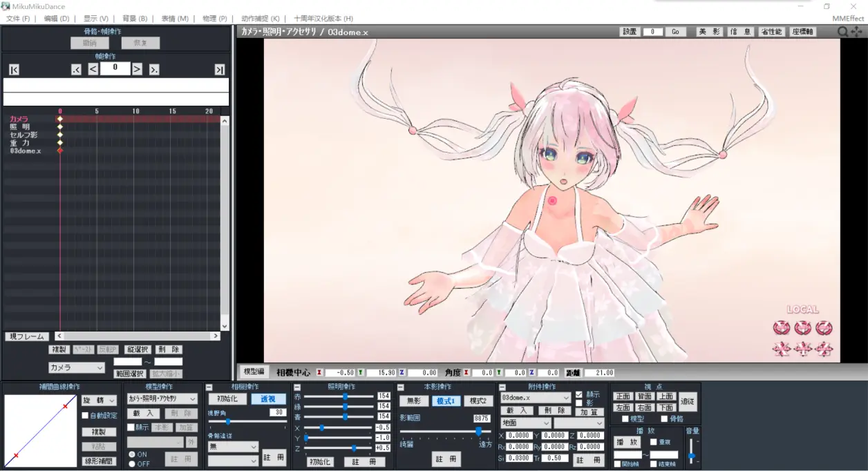Click the 播放 play button
The width and height of the screenshot is (868, 471).
coord(628,442)
